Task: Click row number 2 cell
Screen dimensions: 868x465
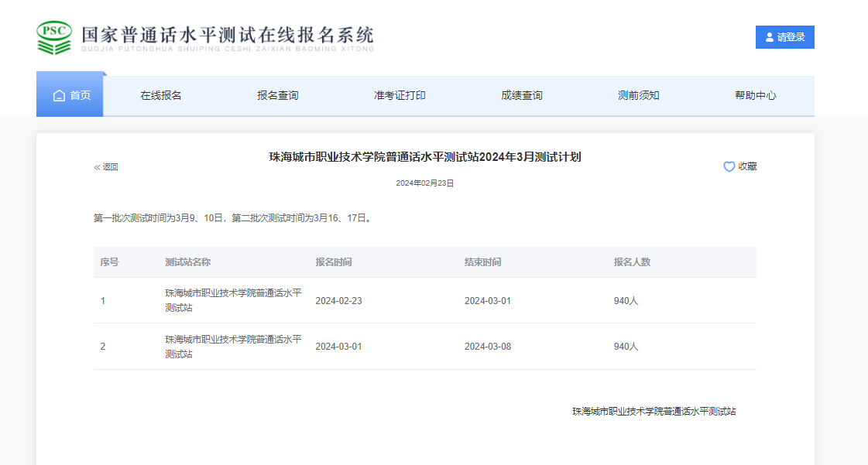Action: point(103,347)
